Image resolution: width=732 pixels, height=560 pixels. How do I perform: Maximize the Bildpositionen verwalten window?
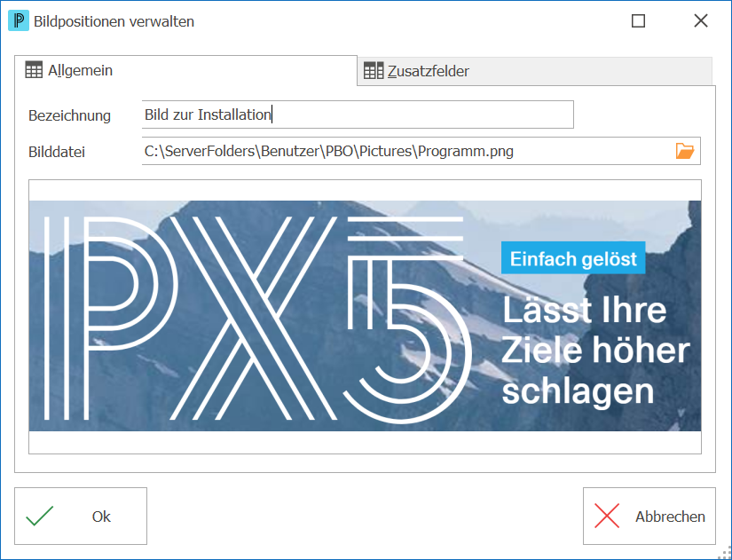638,21
